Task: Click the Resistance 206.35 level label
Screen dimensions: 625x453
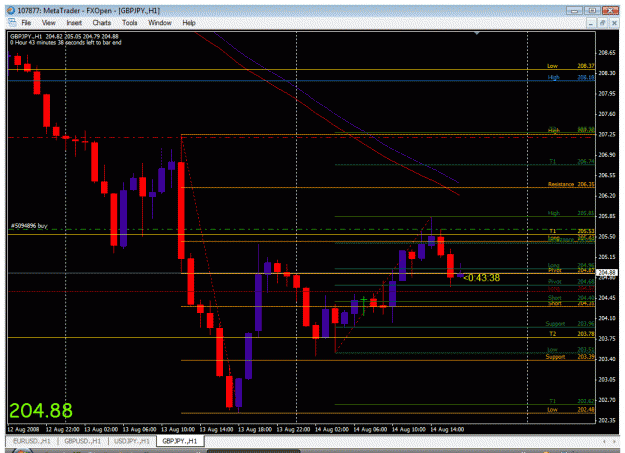Action: (571, 184)
